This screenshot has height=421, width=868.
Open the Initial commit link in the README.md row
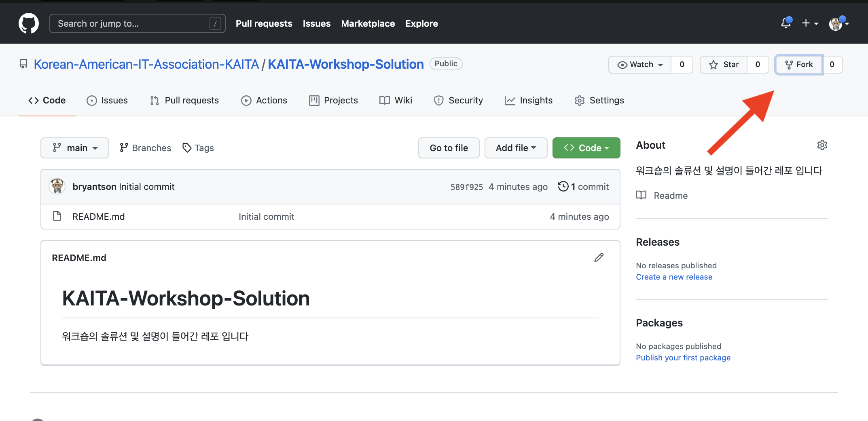(266, 217)
